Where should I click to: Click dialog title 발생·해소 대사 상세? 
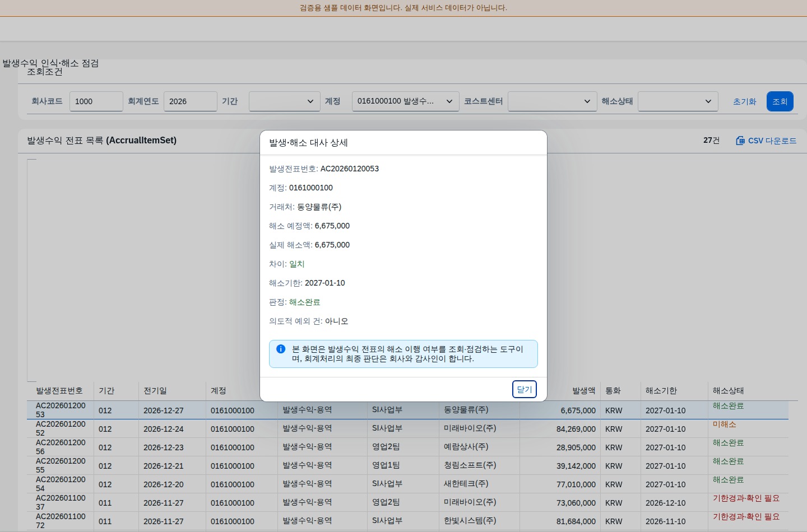308,143
